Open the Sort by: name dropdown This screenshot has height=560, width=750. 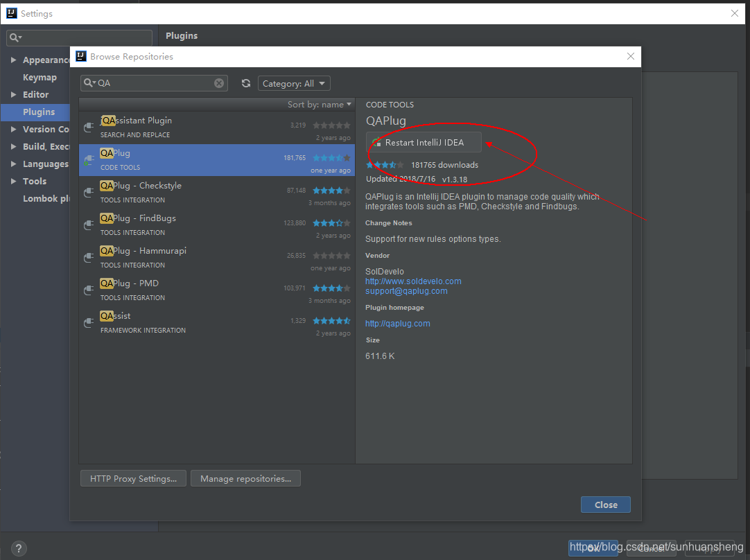click(x=319, y=104)
